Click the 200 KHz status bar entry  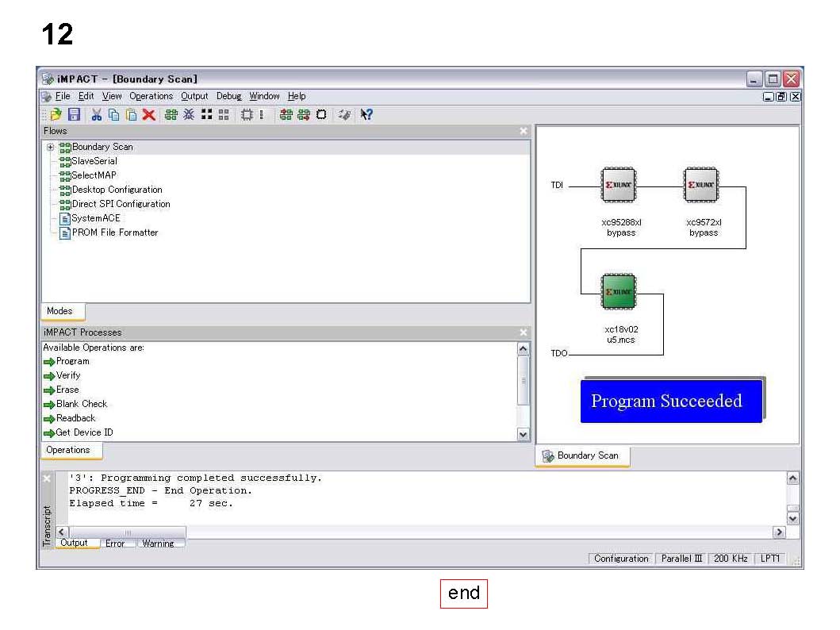731,559
